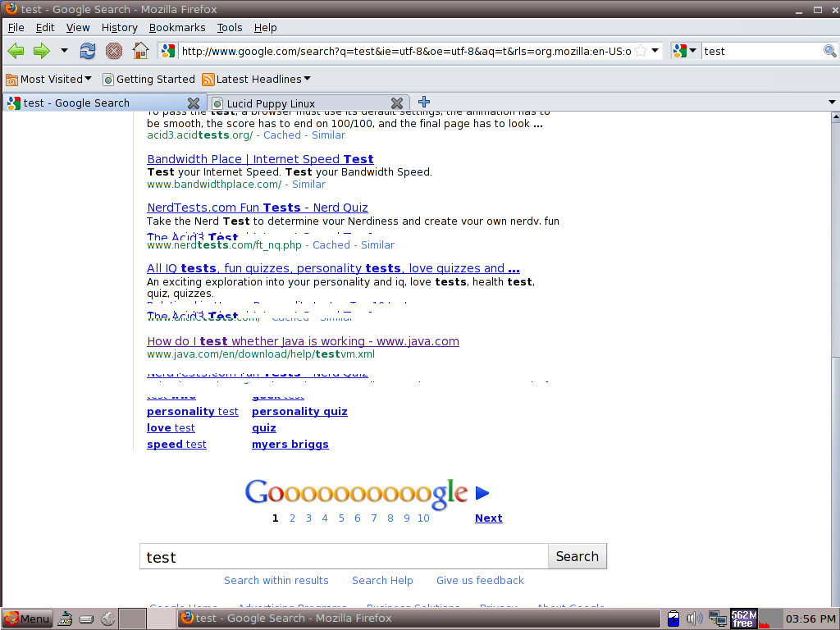Open the search engine selector dropdown
Image resolution: width=840 pixels, height=630 pixels.
tap(685, 51)
